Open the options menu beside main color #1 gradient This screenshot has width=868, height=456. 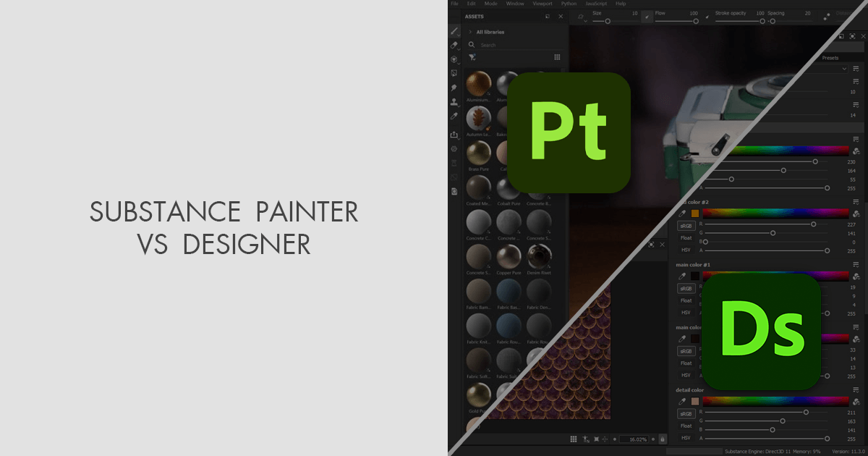coord(854,263)
